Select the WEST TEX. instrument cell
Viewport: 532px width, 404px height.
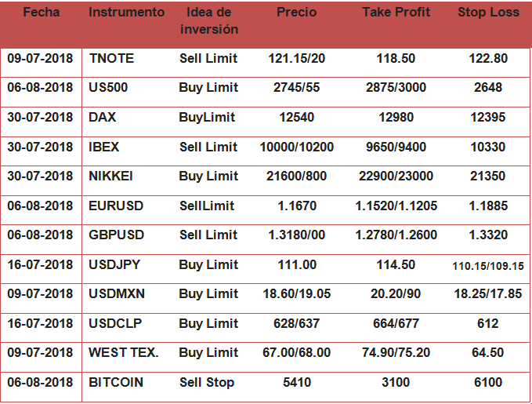click(124, 353)
